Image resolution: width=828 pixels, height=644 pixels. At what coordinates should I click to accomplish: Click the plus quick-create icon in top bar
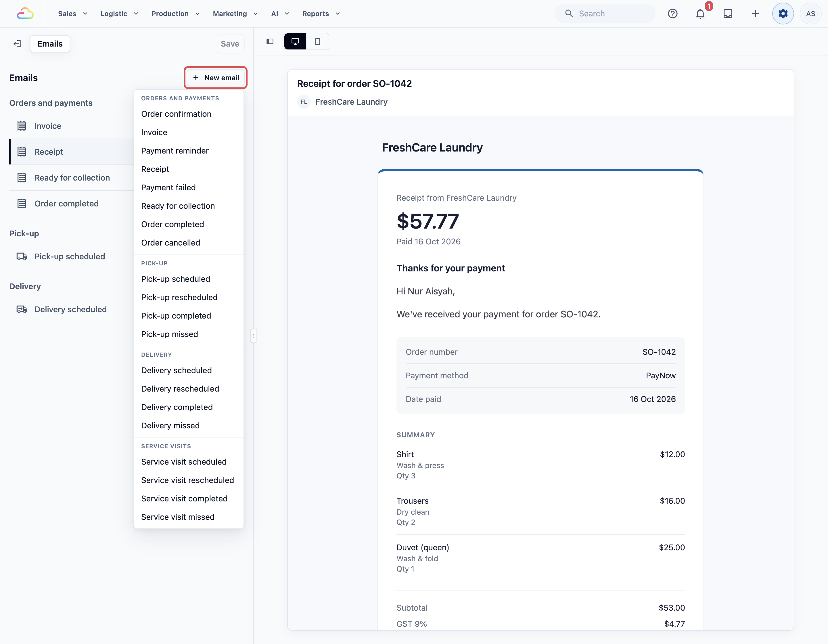(x=755, y=14)
